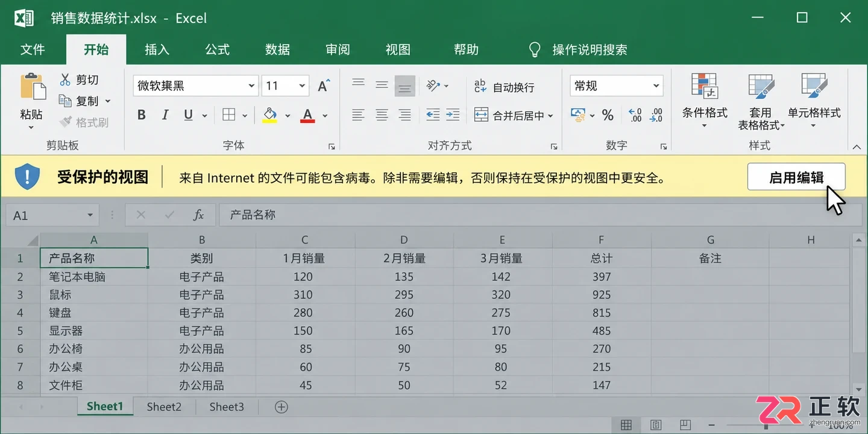Viewport: 868px width, 434px height.
Task: Increase indent icon
Action: [453, 115]
